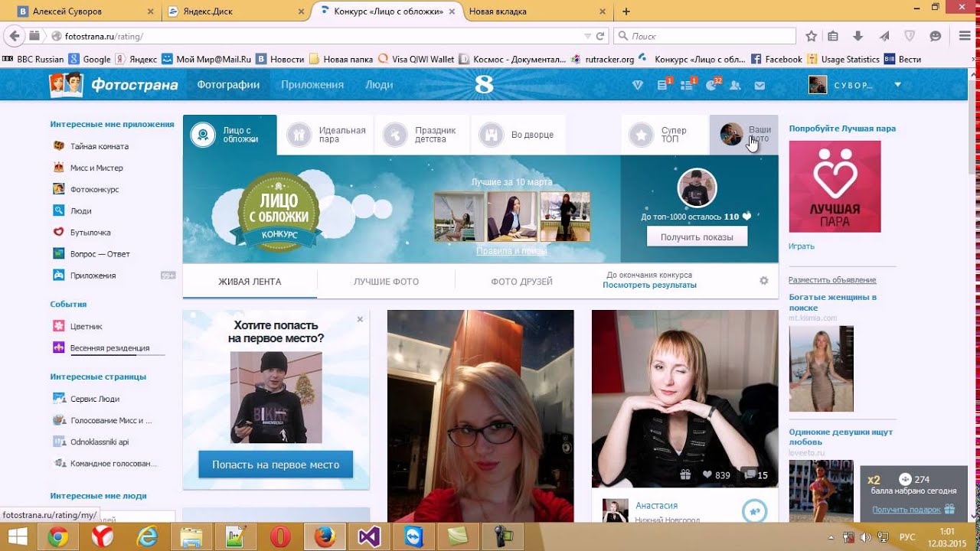
Task: Open the friends icon in header
Action: pos(735,86)
